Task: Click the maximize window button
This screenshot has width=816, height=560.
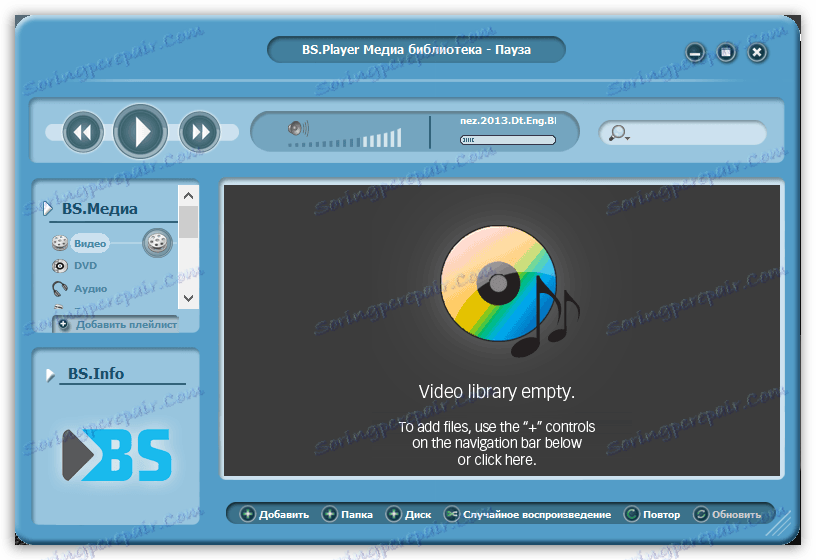Action: point(726,53)
